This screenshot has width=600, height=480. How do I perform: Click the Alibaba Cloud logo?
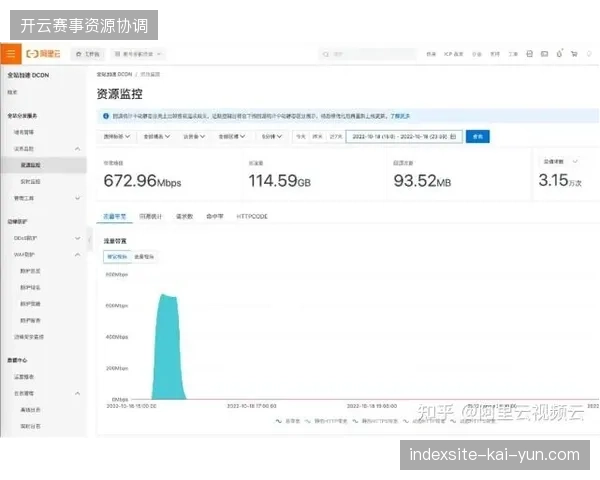coord(43,54)
